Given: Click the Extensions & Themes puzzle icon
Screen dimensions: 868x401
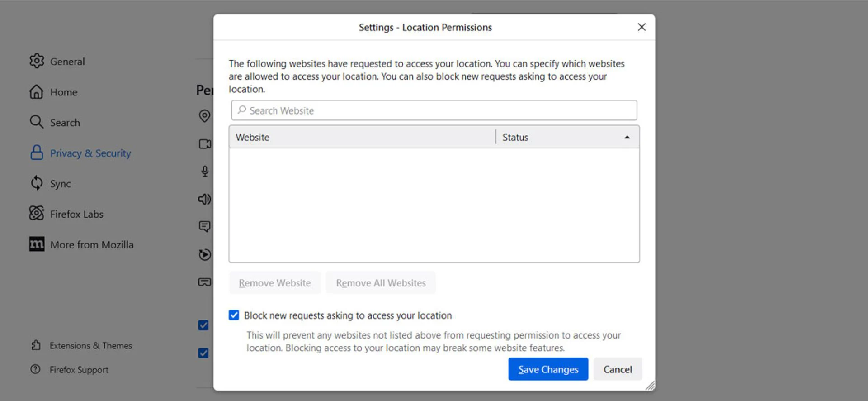Looking at the screenshot, I should click(36, 345).
